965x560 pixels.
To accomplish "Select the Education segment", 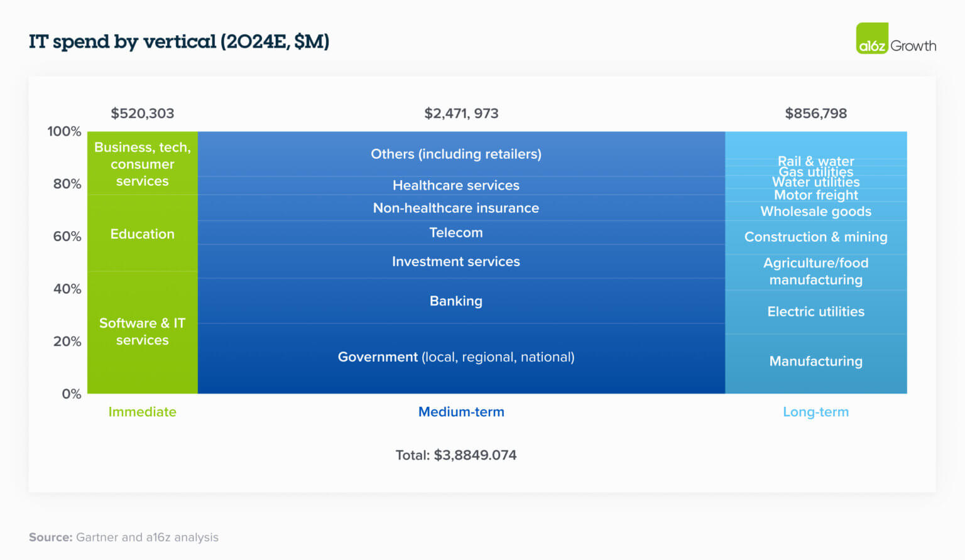I will [143, 233].
